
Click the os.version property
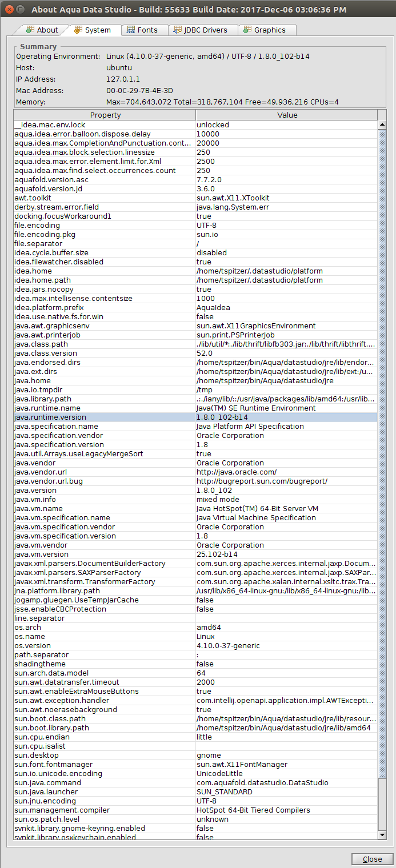click(x=195, y=645)
